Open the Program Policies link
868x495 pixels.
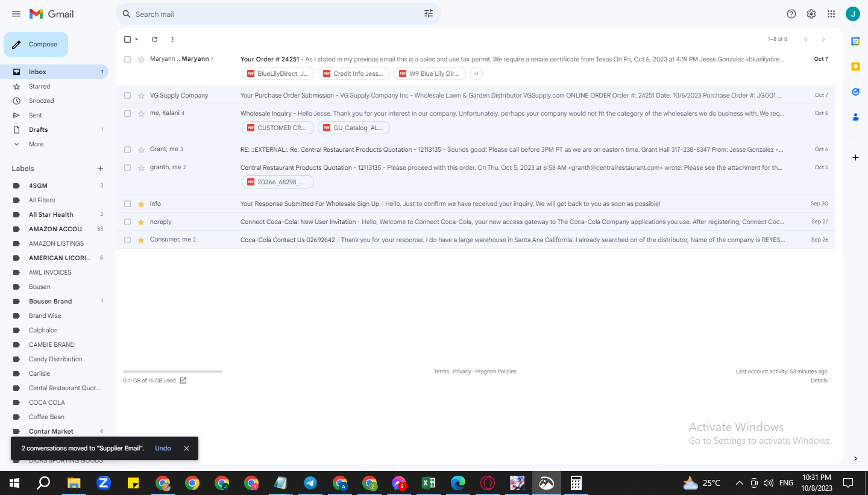[495, 372]
